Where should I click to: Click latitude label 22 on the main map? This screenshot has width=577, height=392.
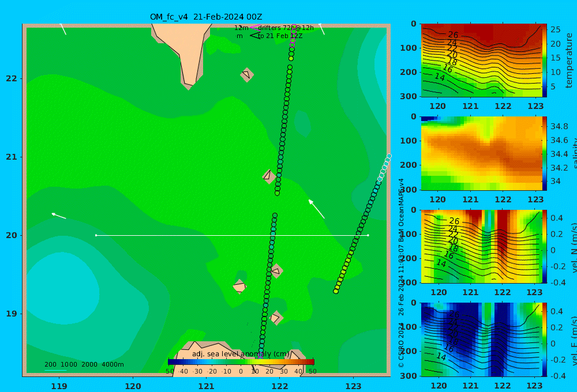coord(12,78)
